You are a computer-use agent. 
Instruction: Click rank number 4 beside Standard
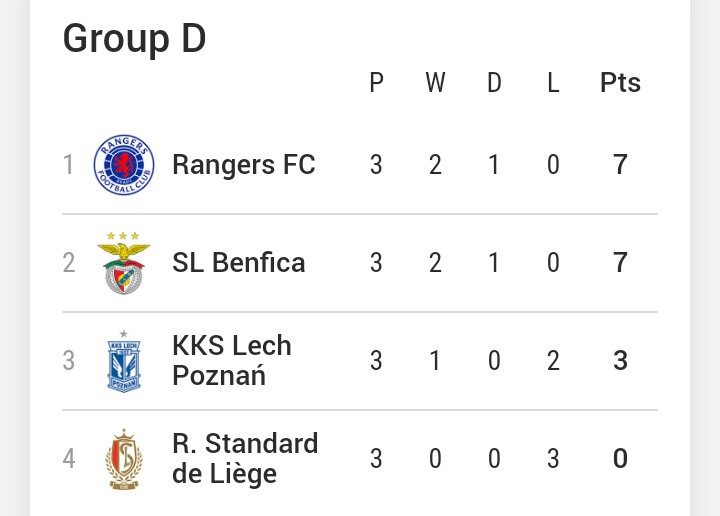69,459
